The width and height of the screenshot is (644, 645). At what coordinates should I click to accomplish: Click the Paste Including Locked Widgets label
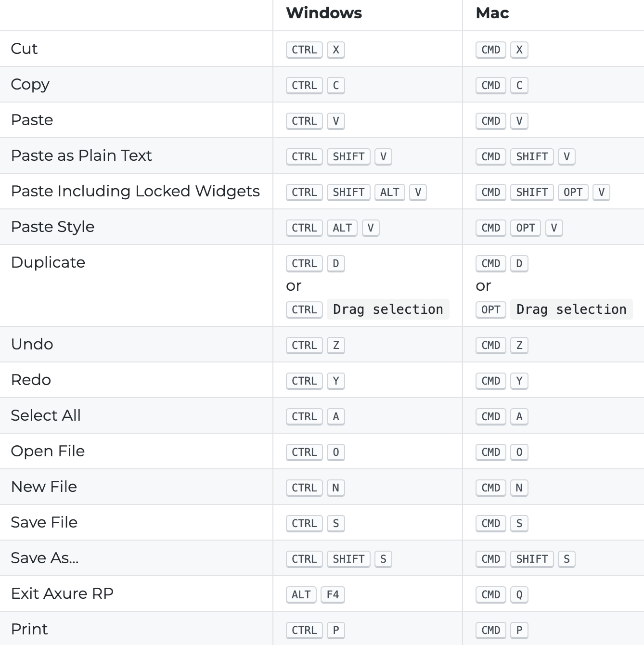point(135,191)
